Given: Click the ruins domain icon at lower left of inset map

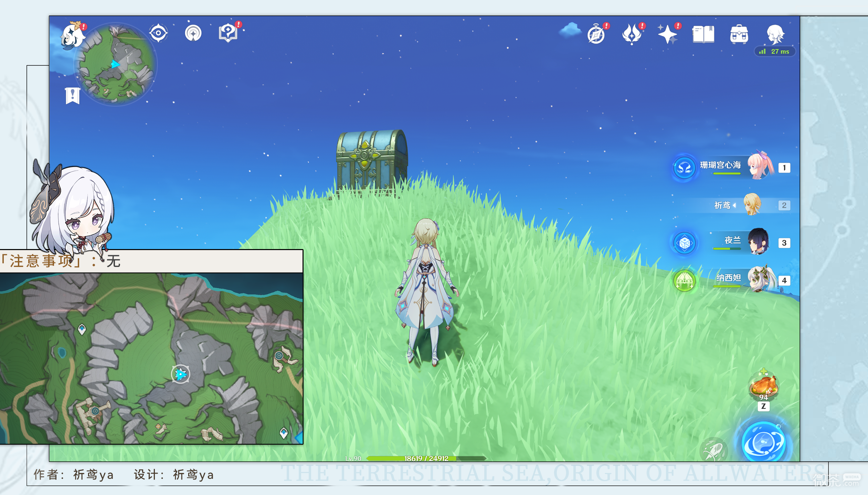Looking at the screenshot, I should (95, 411).
